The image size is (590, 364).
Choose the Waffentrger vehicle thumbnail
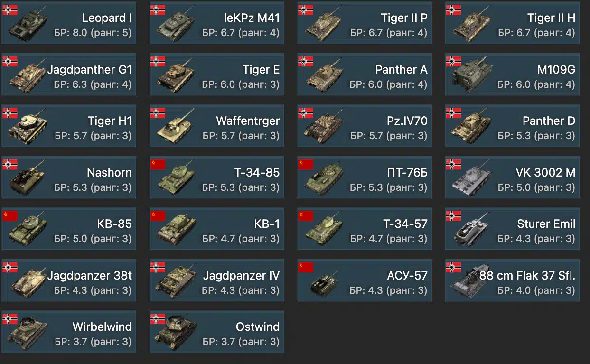175,128
